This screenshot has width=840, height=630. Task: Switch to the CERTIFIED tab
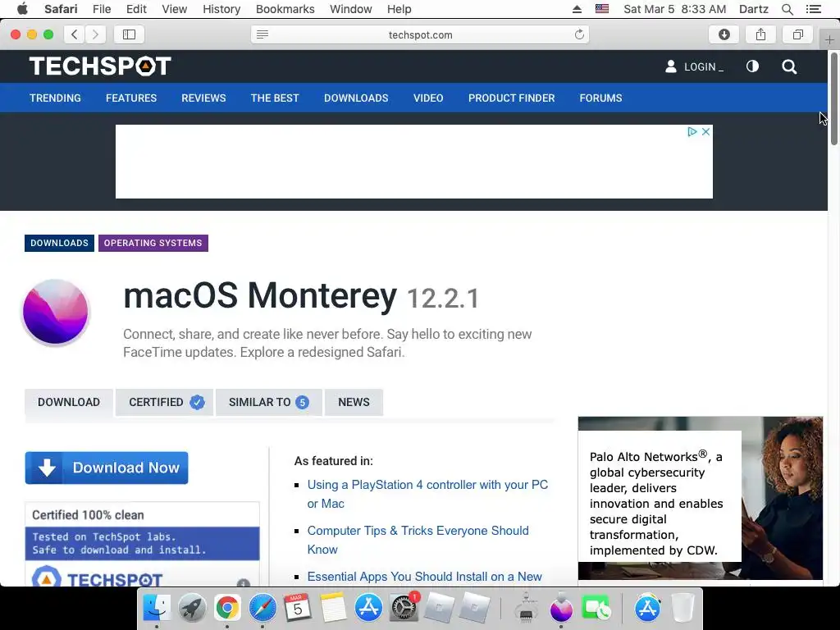click(x=164, y=402)
